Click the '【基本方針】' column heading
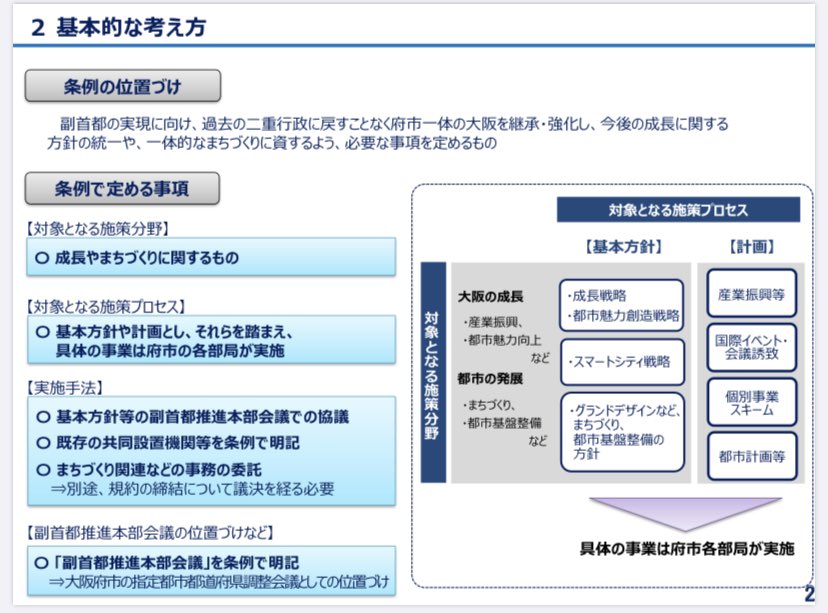 [x=623, y=247]
